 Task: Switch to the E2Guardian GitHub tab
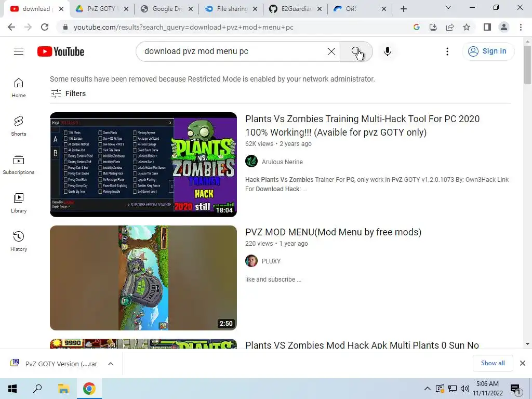(295, 9)
